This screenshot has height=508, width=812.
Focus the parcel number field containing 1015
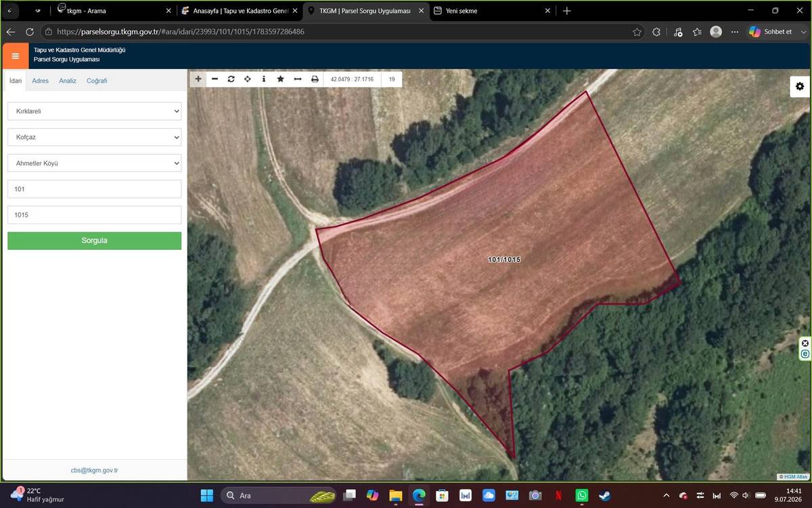[x=94, y=215]
